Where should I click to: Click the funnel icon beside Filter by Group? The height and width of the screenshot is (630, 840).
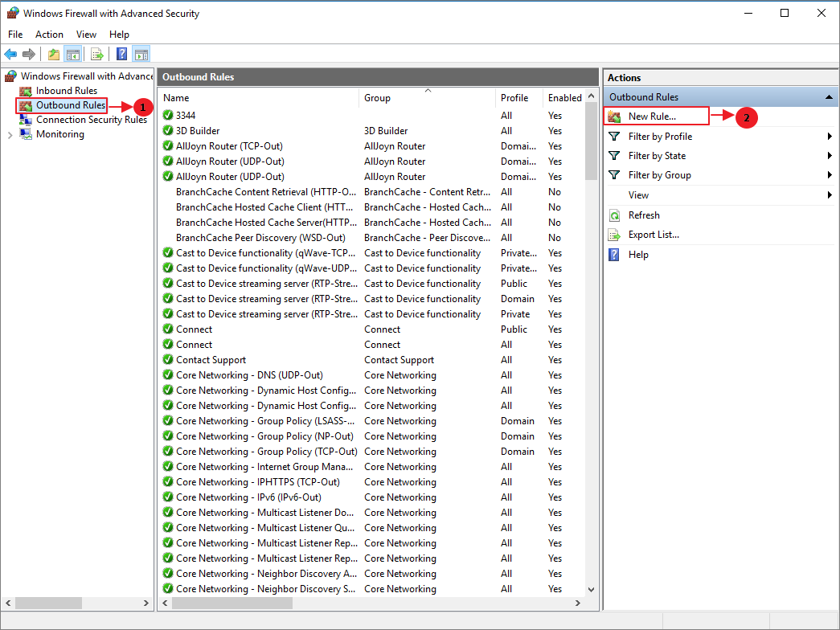[614, 175]
